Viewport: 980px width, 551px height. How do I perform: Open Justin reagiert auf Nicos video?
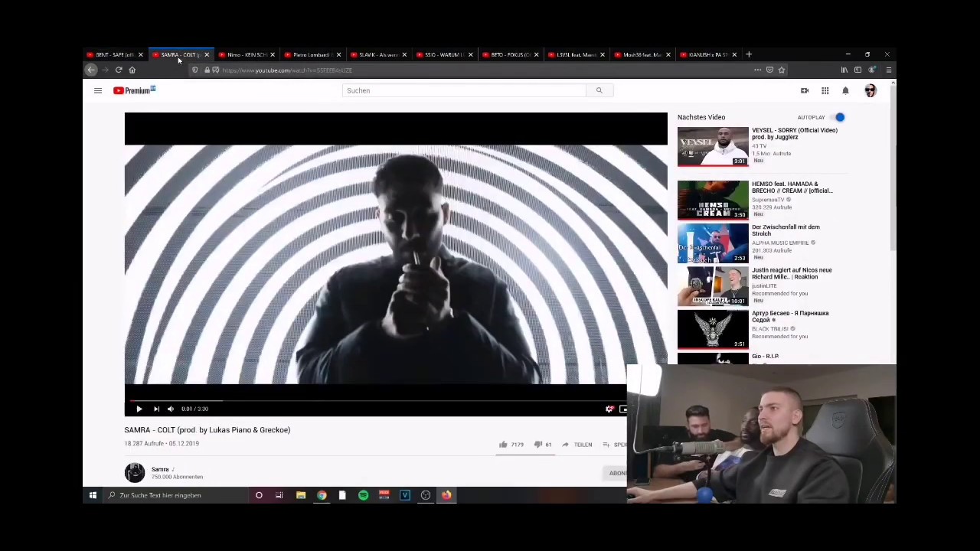tap(792, 273)
